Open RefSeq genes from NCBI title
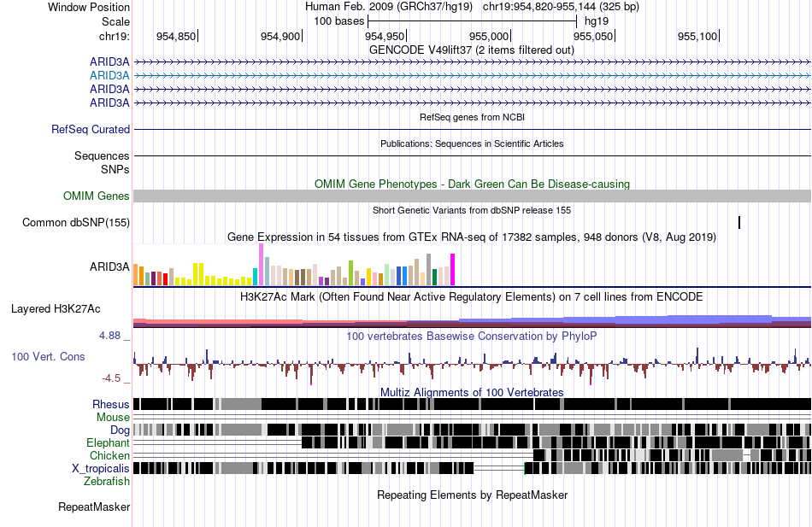Image resolution: width=812 pixels, height=527 pixels. (472, 118)
